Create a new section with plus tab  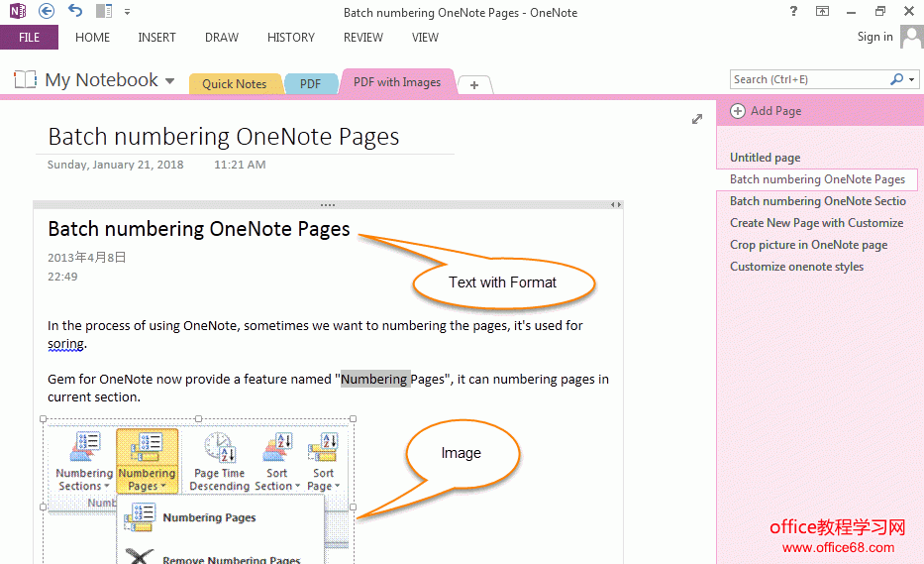tap(474, 85)
